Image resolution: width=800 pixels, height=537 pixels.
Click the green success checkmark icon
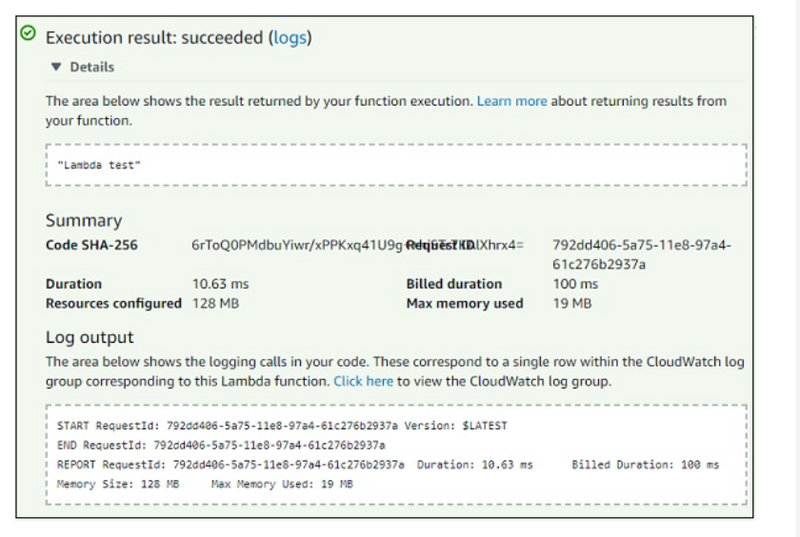pos(28,33)
